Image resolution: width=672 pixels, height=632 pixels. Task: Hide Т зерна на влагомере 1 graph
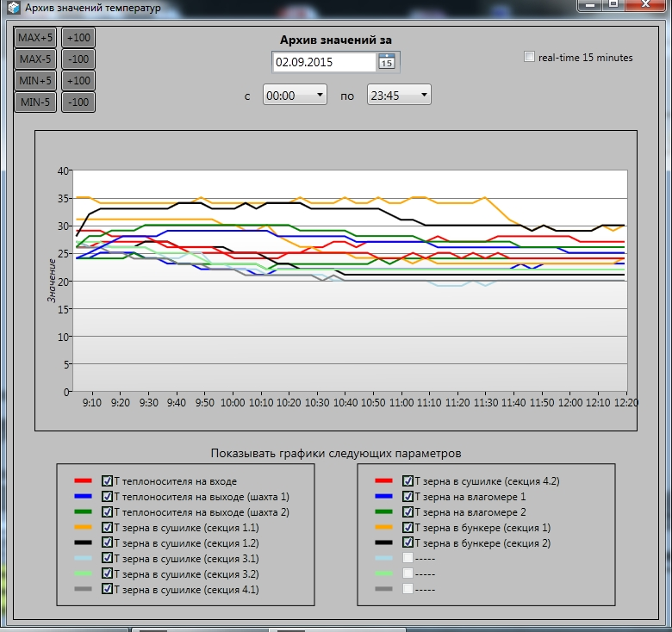408,497
